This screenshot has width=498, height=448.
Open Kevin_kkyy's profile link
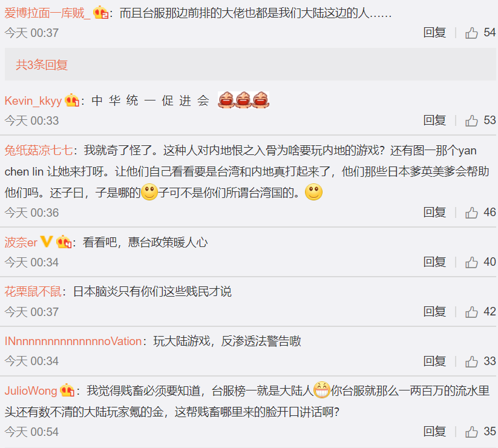(x=33, y=101)
